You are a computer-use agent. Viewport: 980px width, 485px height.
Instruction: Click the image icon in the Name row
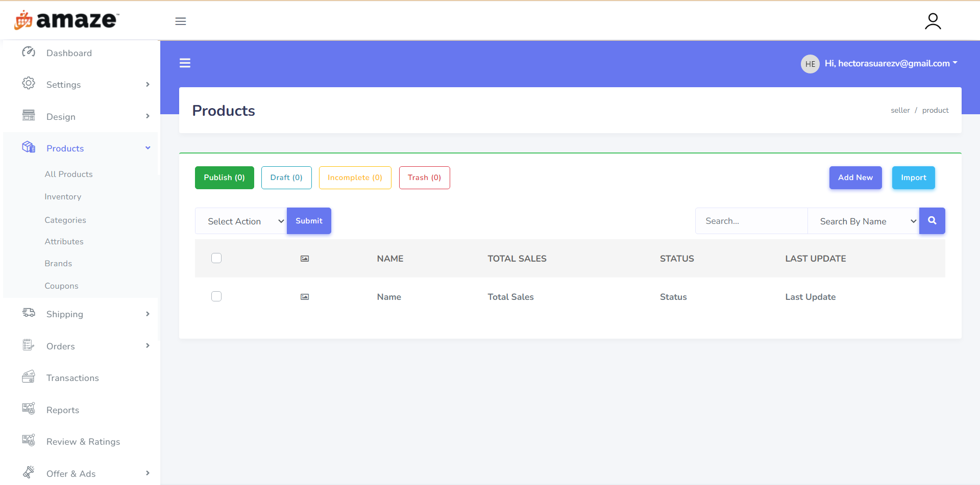(305, 297)
